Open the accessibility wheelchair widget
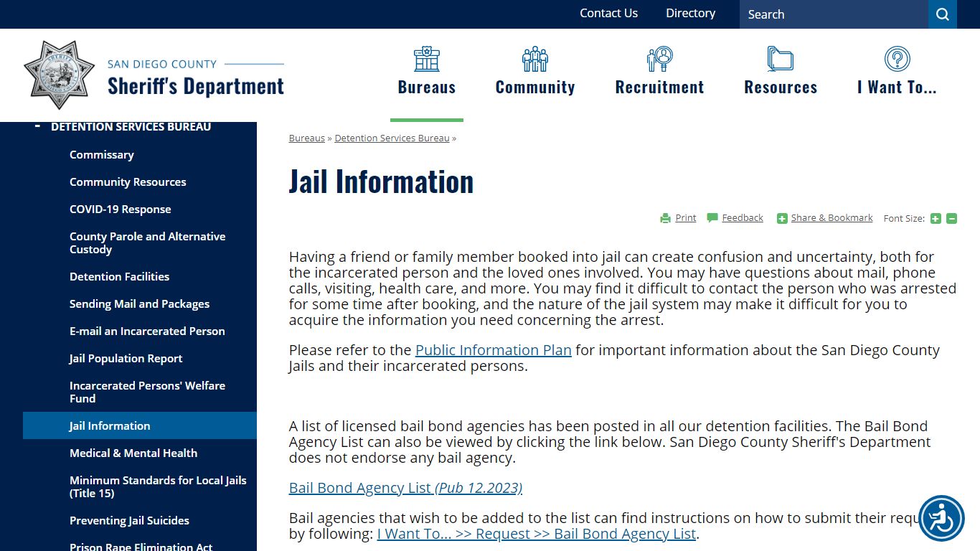The image size is (980, 551). pos(941,518)
